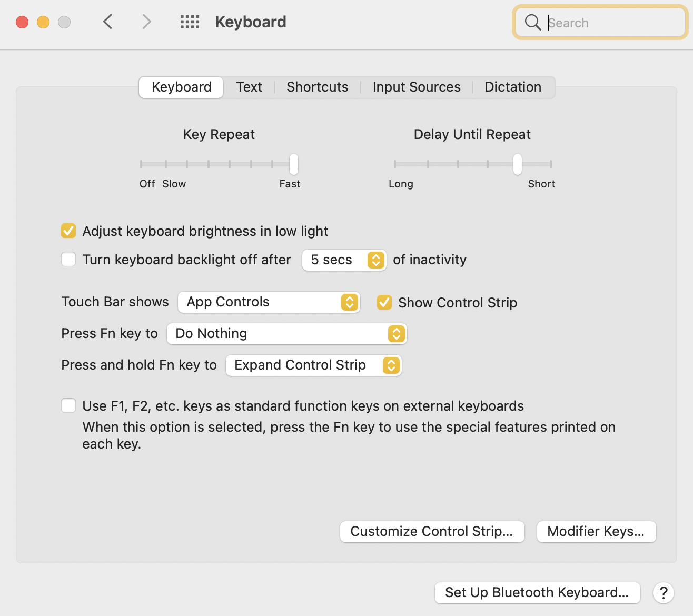Image resolution: width=693 pixels, height=616 pixels.
Task: Switch to the Shortcuts tab
Action: pos(317,87)
